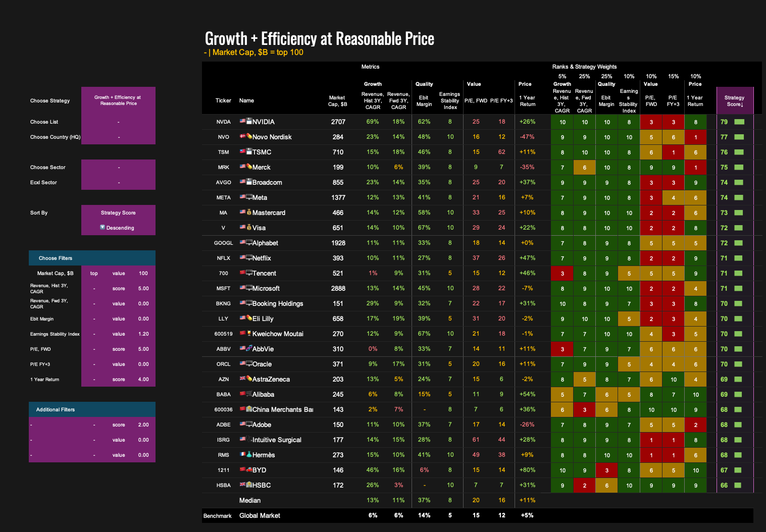The width and height of the screenshot is (766, 532).
Task: Open the Choose List dropdown cell
Action: click(x=118, y=122)
